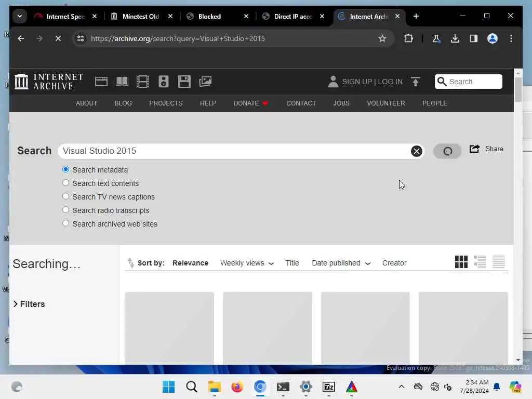Sort results by Creator
The width and height of the screenshot is (532, 399).
point(394,263)
